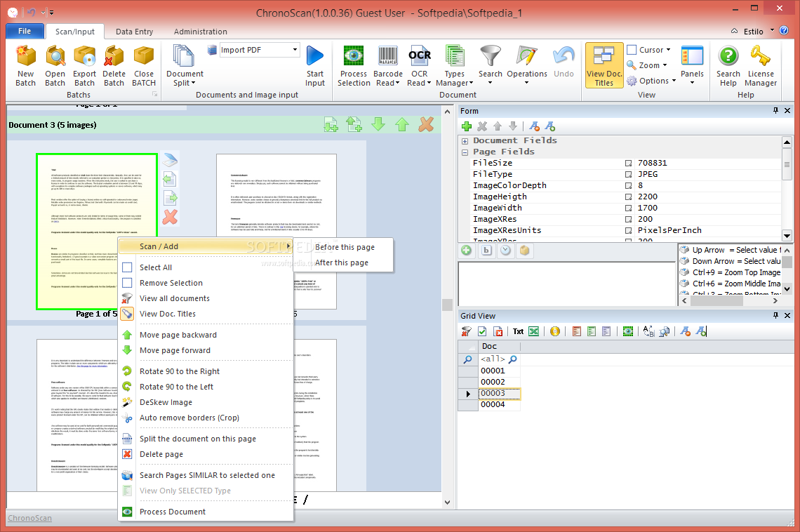Toggle checkbox next to ImageWidth field
The image size is (800, 532).
coord(629,208)
